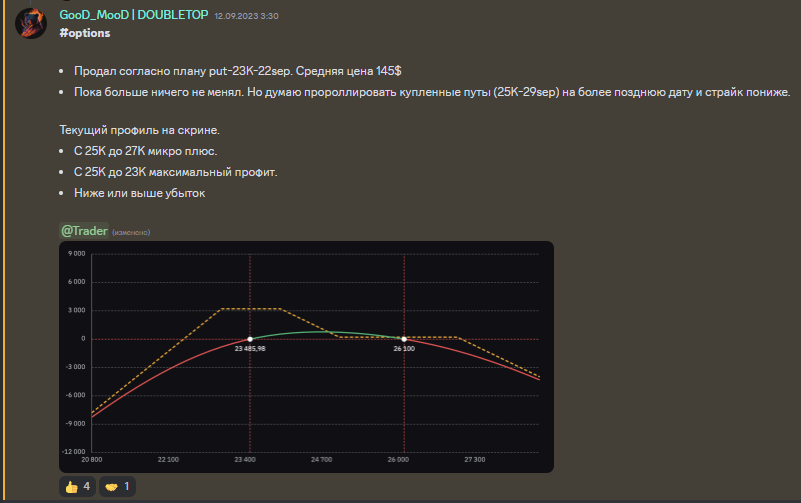Toggle the handshake reaction
Viewport: 801px width, 503px height.
pos(119,486)
